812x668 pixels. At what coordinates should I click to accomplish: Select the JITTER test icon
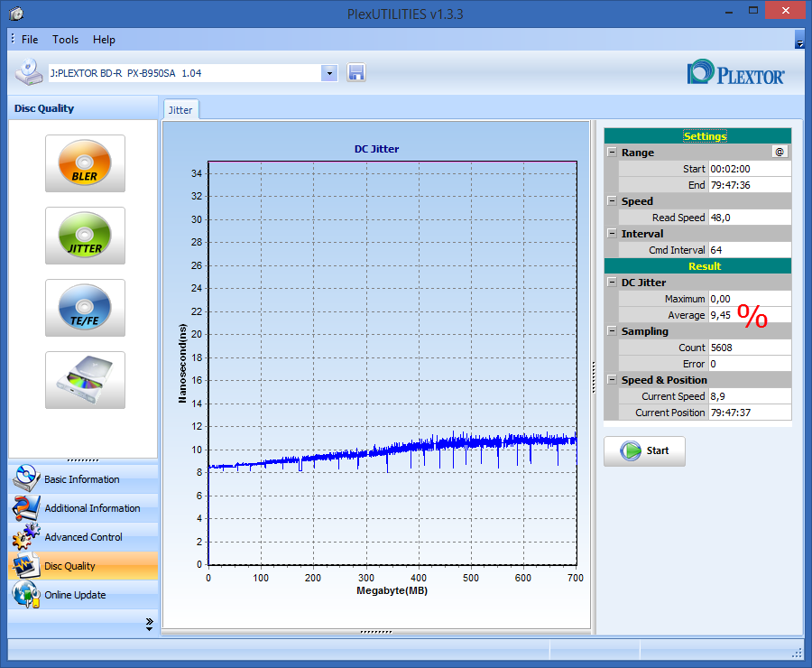[x=85, y=236]
